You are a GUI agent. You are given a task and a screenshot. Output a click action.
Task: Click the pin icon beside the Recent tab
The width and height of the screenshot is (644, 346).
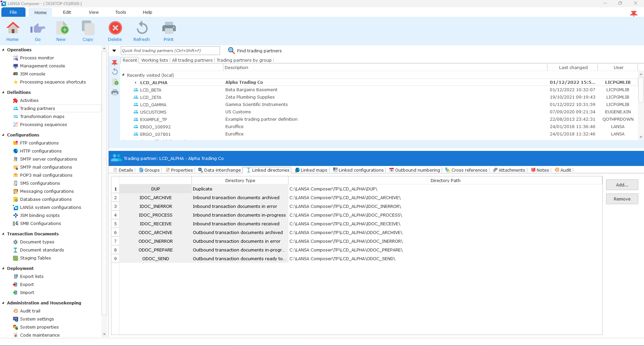115,62
